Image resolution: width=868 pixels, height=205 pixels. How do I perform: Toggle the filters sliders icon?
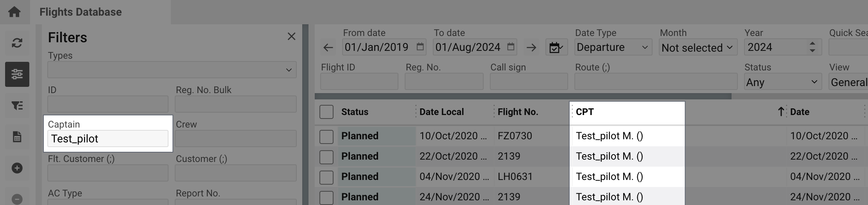(17, 74)
